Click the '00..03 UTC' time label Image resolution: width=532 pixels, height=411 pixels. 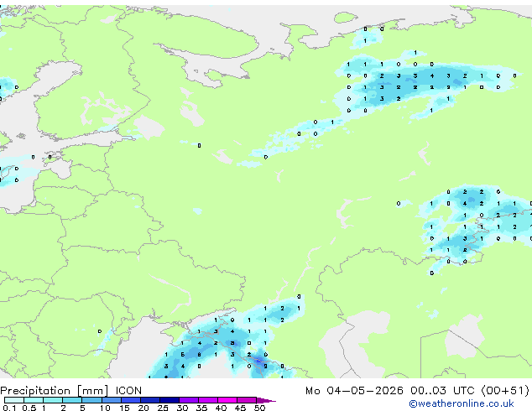point(442,391)
